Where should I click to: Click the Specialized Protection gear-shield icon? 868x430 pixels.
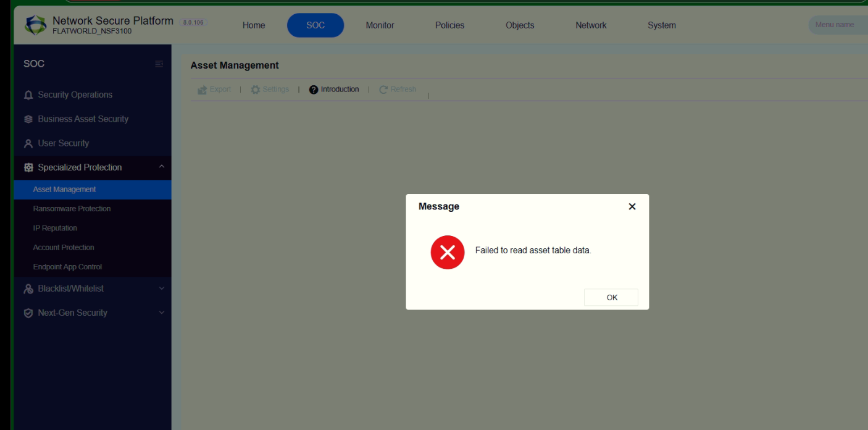click(28, 167)
